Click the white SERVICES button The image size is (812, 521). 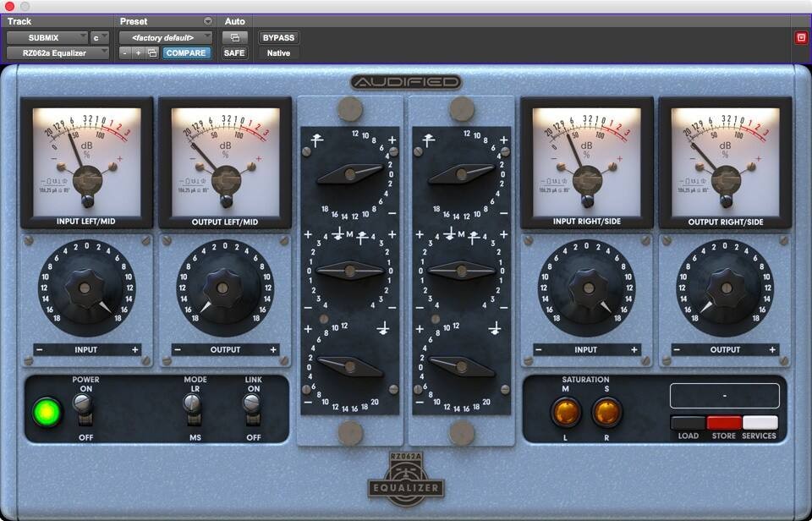tap(760, 423)
